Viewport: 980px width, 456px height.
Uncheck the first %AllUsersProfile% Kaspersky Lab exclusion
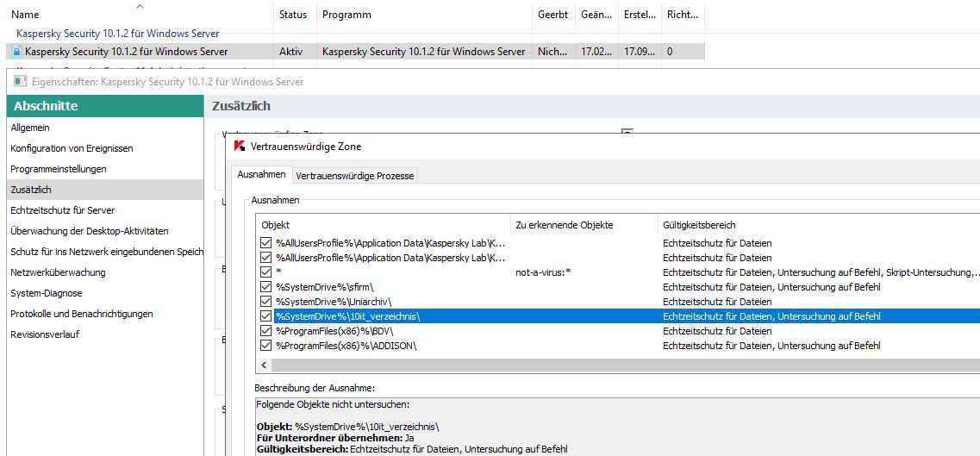[x=265, y=243]
